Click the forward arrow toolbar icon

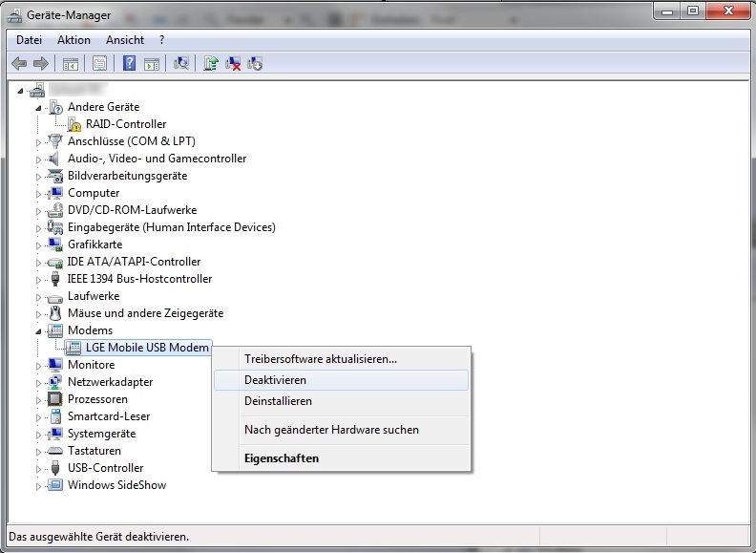(40, 64)
